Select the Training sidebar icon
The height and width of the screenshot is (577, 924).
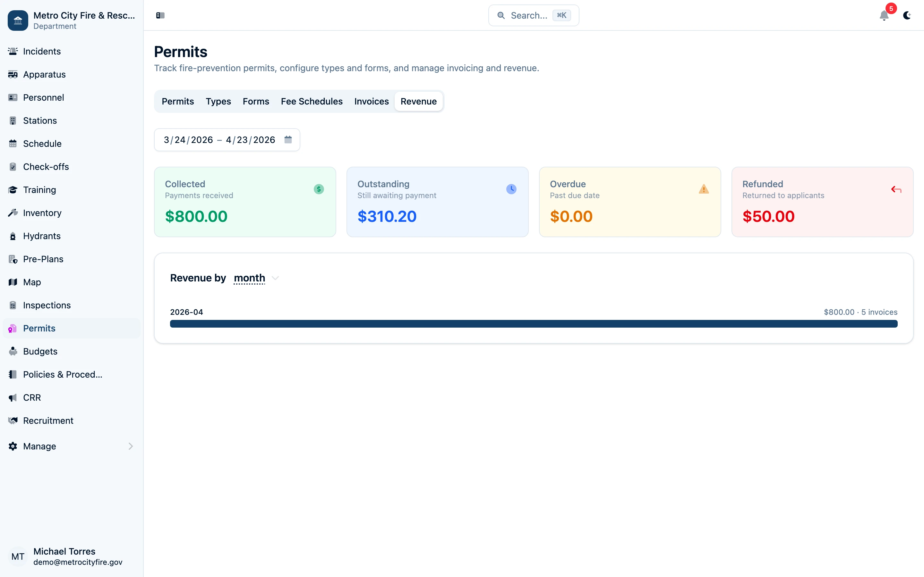tap(13, 190)
